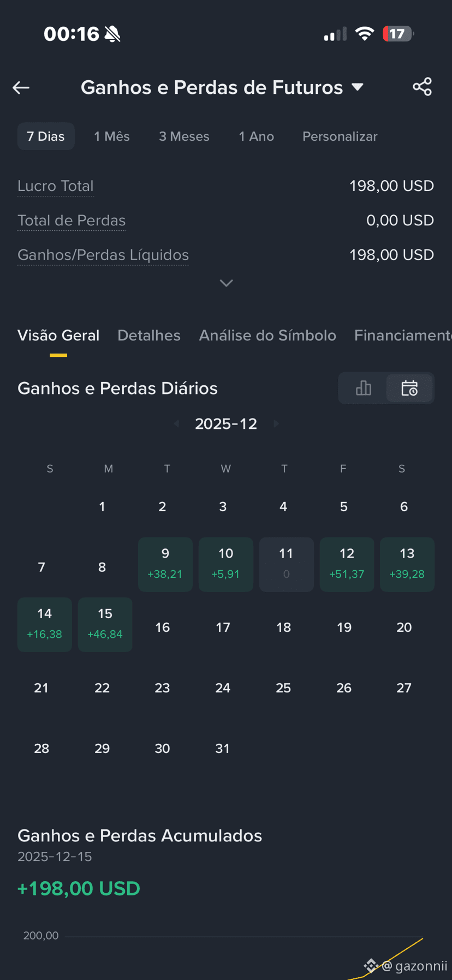Viewport: 452px width, 980px height.
Task: Select December 15 calendar cell
Action: tap(105, 624)
